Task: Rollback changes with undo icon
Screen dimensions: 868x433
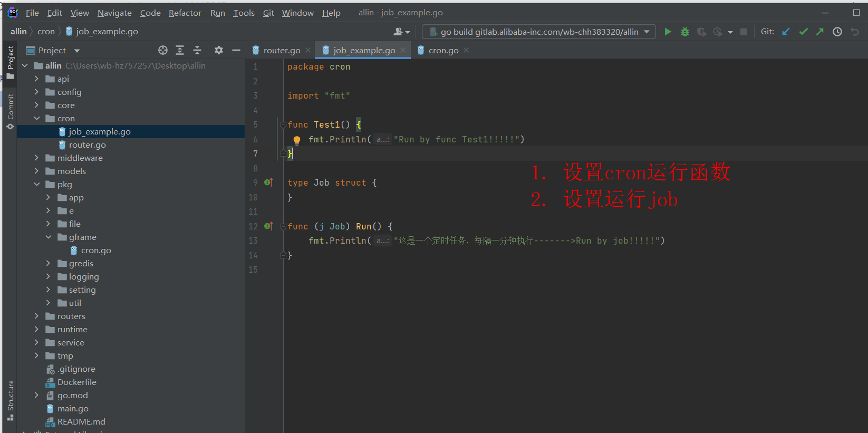Action: [x=855, y=32]
